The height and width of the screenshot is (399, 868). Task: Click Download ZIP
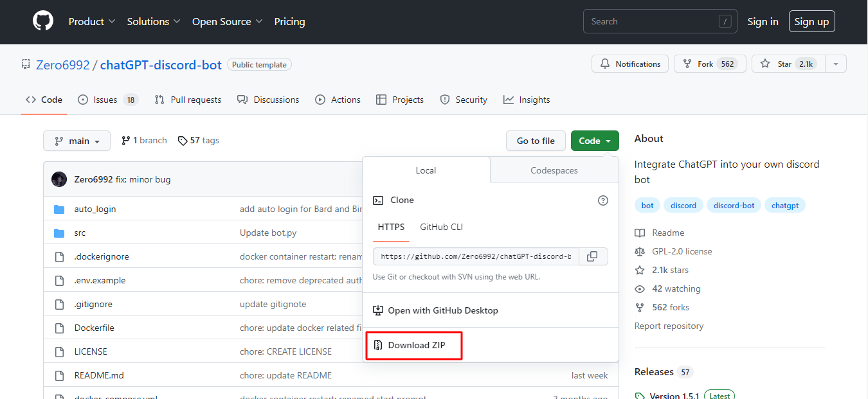416,345
